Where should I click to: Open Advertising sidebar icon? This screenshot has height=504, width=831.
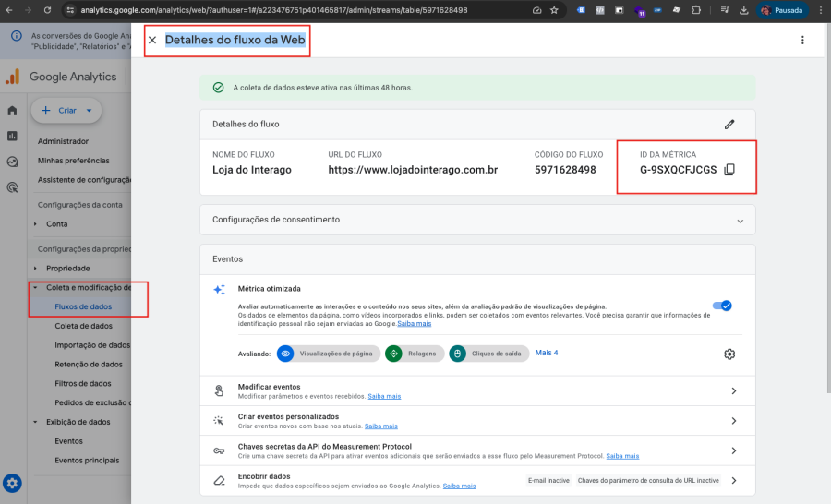coord(12,187)
